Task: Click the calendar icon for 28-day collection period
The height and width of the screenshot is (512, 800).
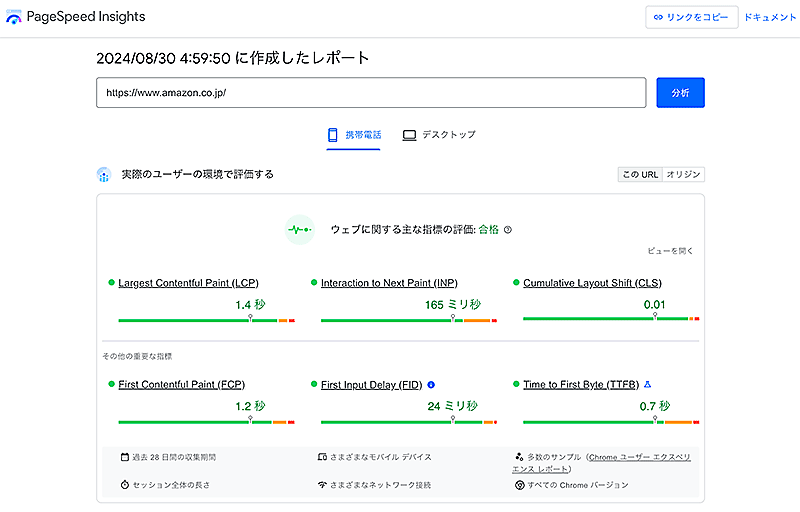Action: point(124,457)
